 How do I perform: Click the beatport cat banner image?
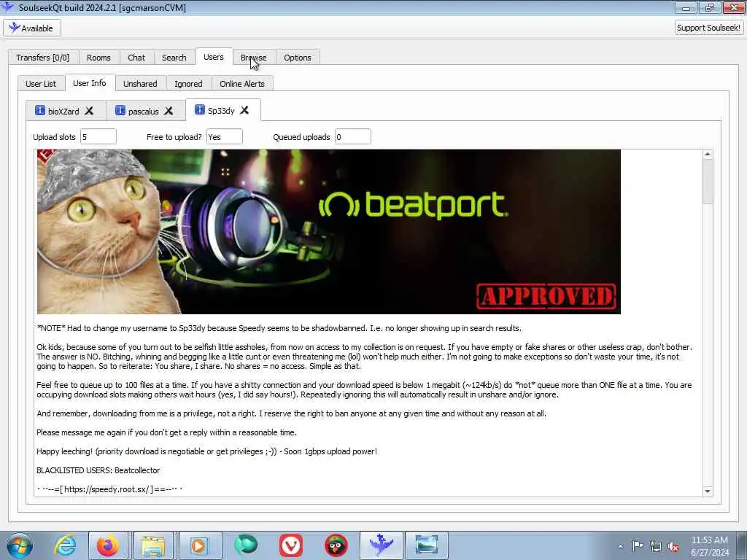tap(329, 231)
